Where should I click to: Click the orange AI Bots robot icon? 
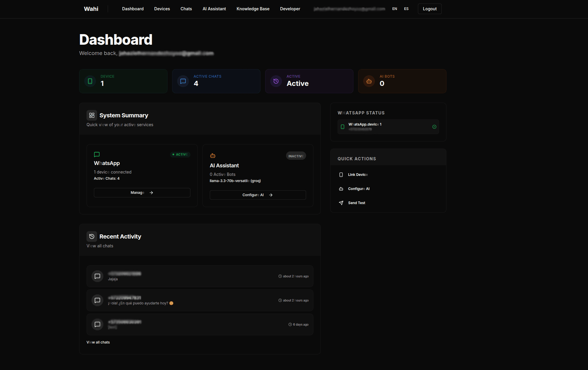coord(369,81)
